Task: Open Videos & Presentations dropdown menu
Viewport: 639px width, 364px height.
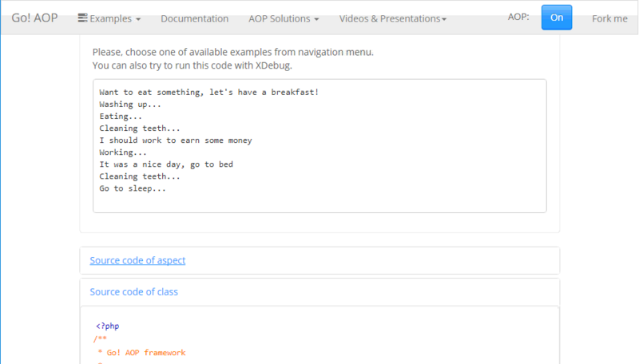Action: click(392, 18)
